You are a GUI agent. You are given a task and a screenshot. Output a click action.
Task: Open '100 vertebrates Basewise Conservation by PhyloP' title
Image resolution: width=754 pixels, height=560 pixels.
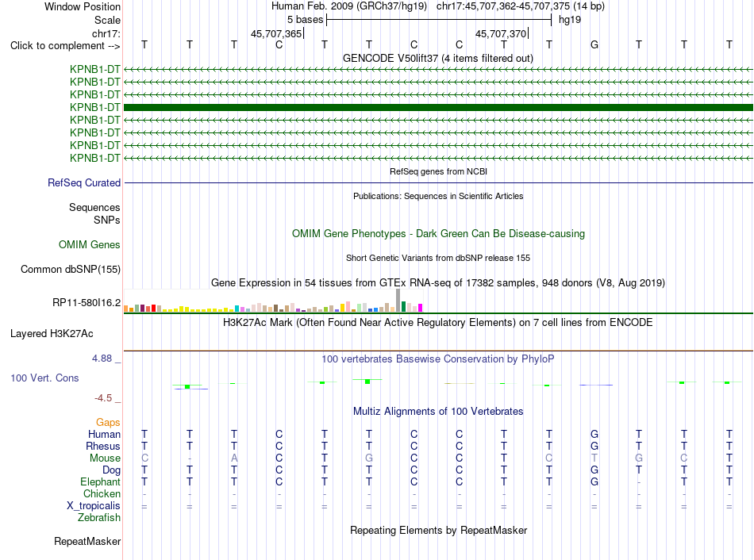438,359
